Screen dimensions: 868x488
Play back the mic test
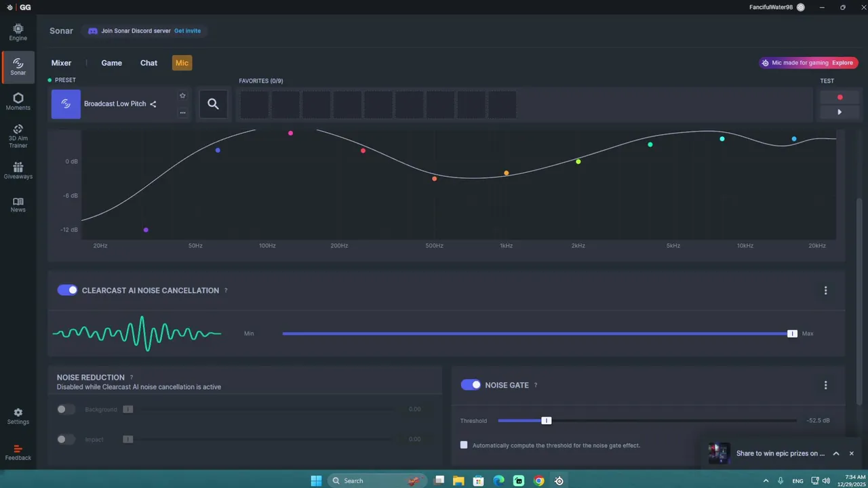(x=840, y=112)
